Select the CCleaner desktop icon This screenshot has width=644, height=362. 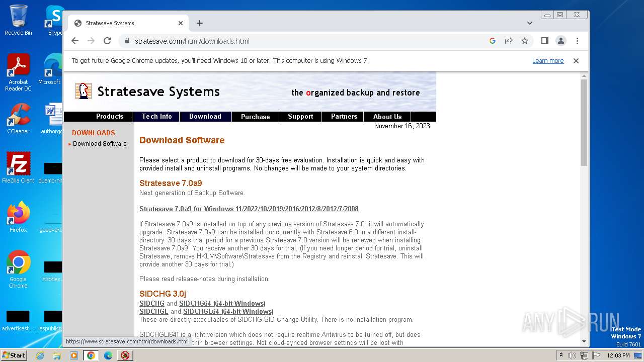pos(18,119)
